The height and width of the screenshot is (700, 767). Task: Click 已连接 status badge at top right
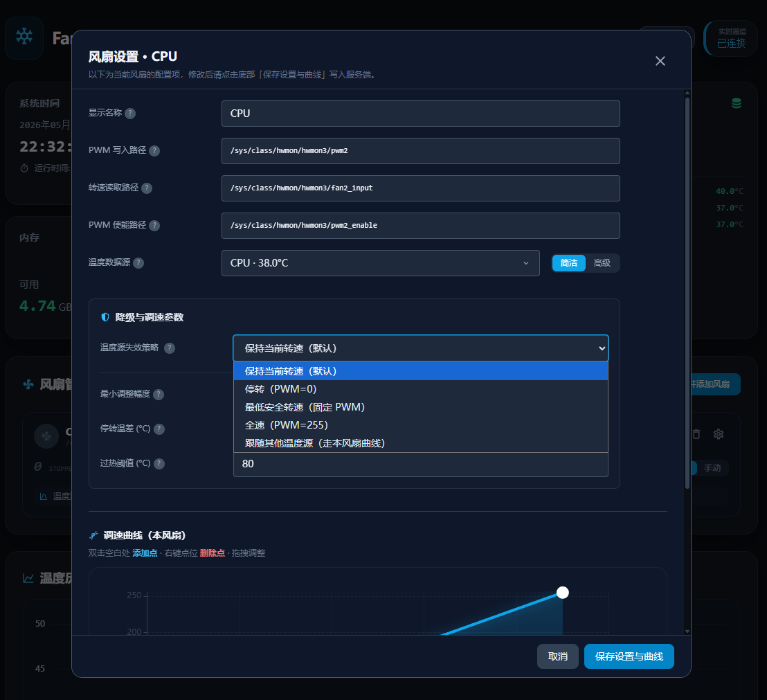pyautogui.click(x=731, y=39)
